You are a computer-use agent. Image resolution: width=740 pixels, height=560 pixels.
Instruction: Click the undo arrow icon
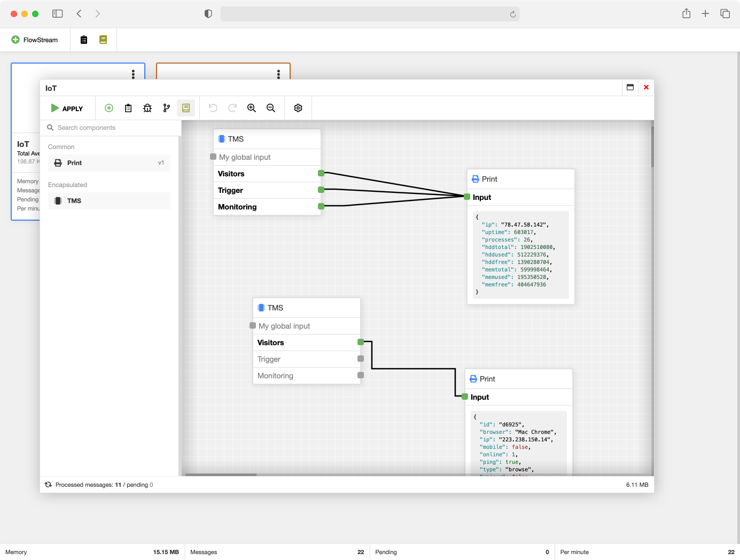tap(213, 108)
